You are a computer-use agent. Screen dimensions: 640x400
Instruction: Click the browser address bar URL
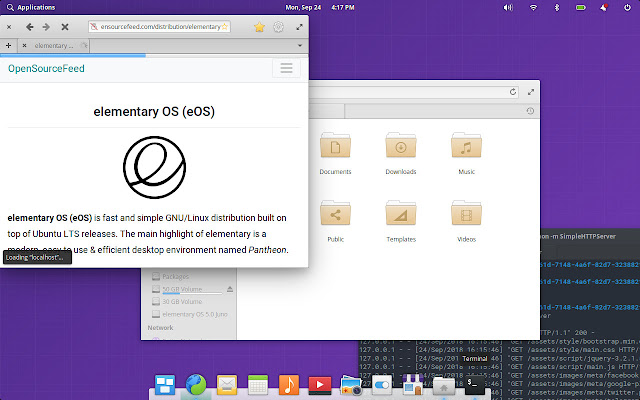[160, 27]
